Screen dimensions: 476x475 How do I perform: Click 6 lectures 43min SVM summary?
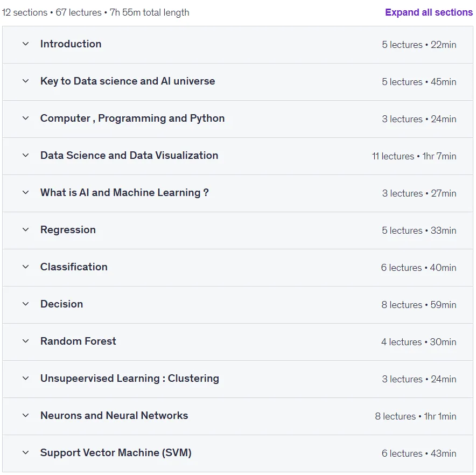point(419,453)
